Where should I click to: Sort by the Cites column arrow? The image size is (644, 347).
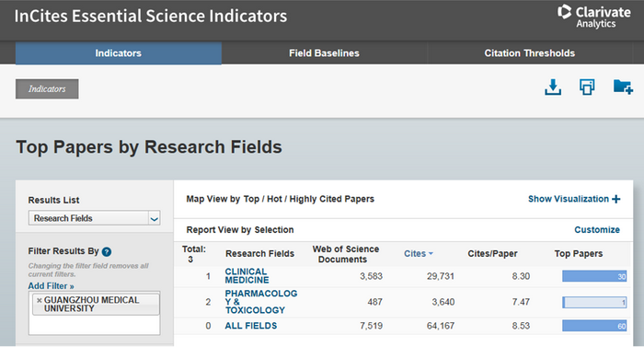coord(431,254)
